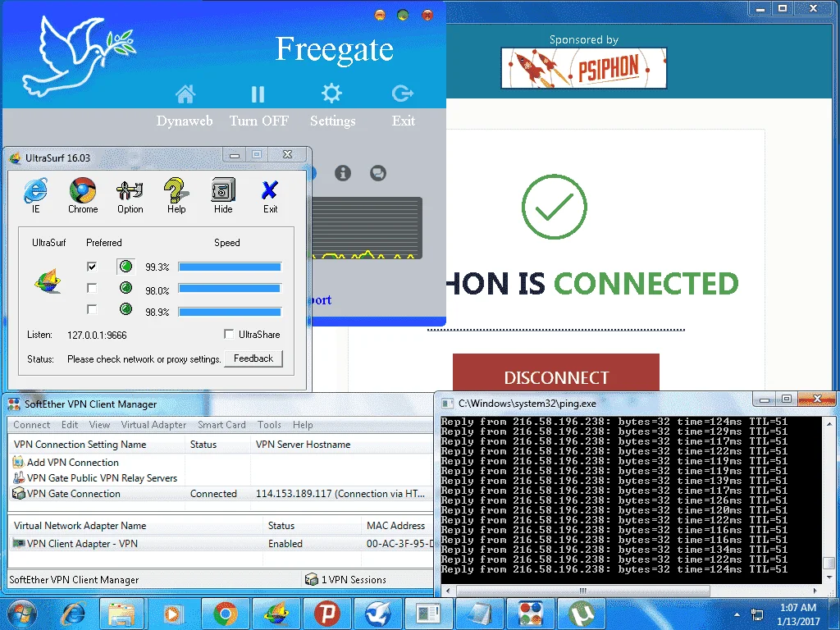Open uTorrent from taskbar
This screenshot has height=630, width=840.
tap(582, 614)
